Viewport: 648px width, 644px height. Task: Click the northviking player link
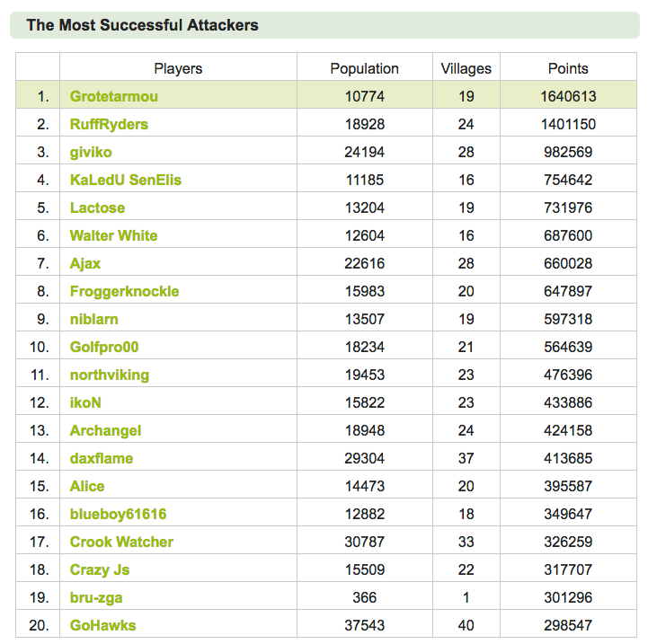[110, 375]
